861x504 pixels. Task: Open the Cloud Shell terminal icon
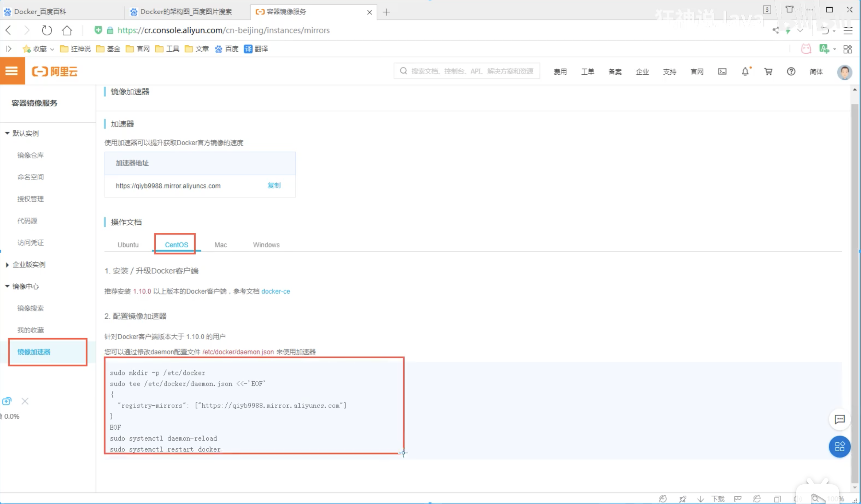[x=722, y=71]
